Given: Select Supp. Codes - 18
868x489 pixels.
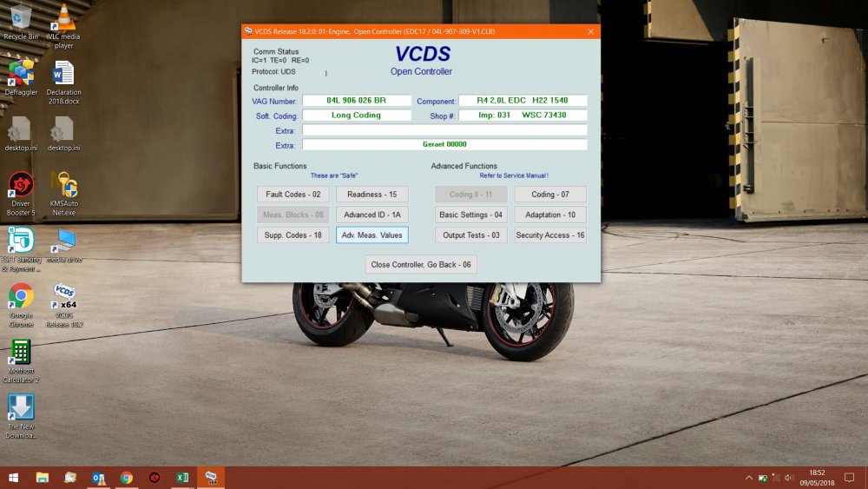Looking at the screenshot, I should click(293, 235).
